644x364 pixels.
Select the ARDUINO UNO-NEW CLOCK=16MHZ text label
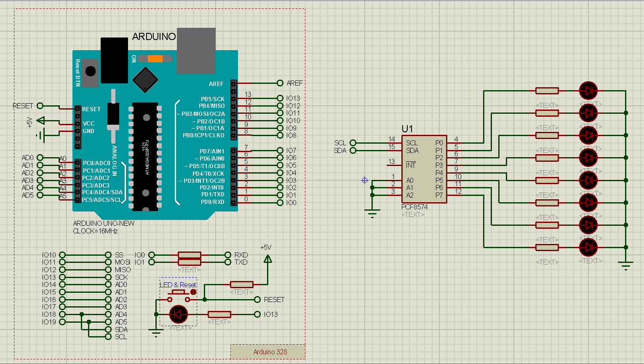[104, 227]
